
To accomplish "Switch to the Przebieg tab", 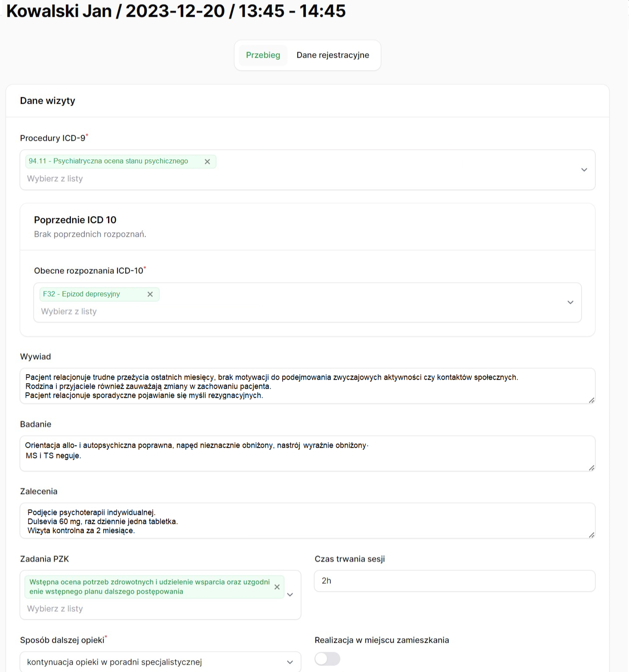I will click(263, 55).
